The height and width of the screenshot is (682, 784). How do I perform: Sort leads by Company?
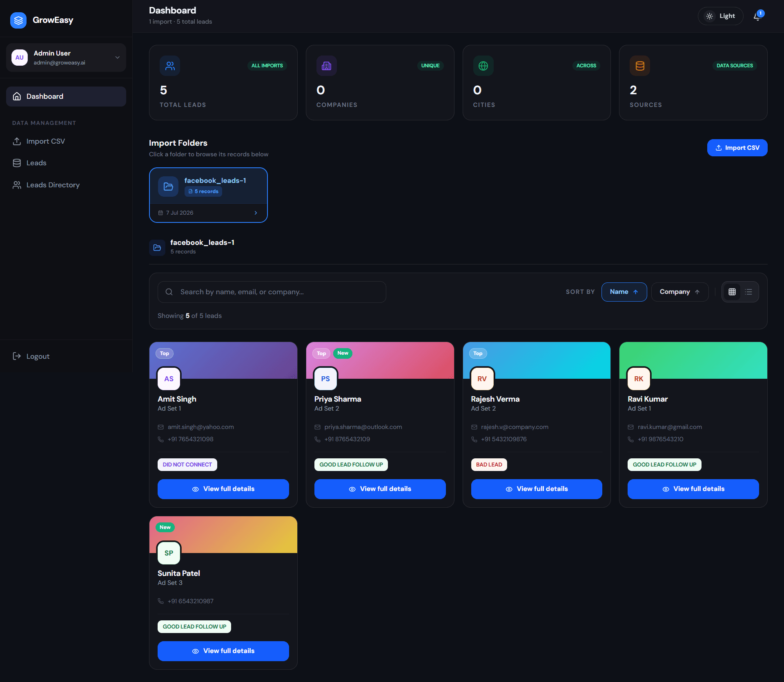tap(680, 292)
